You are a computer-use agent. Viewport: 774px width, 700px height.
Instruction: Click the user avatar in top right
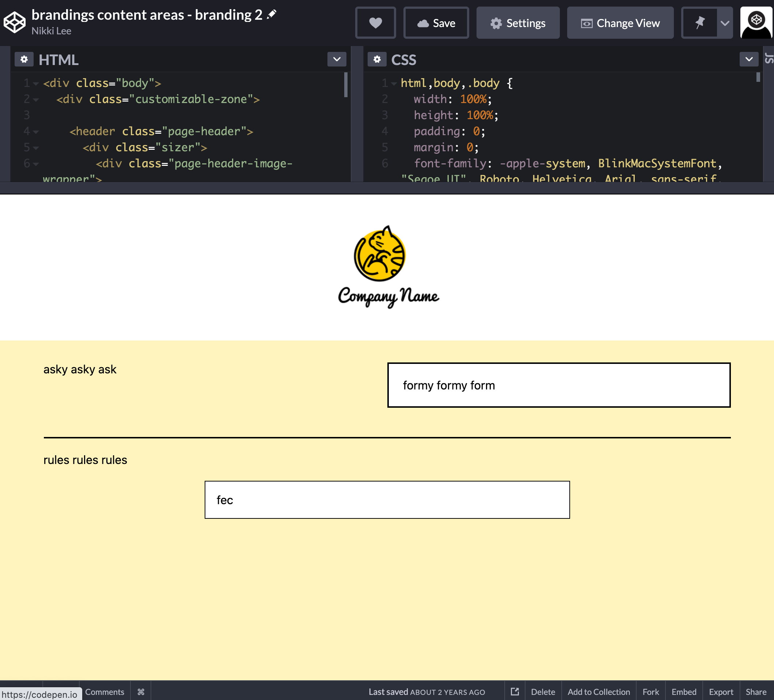pyautogui.click(x=756, y=22)
